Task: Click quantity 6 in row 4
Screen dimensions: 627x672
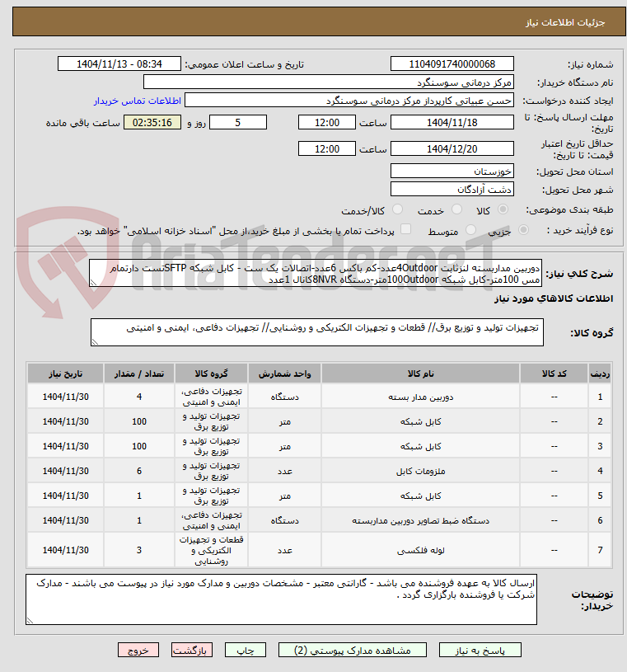Action: pyautogui.click(x=139, y=471)
